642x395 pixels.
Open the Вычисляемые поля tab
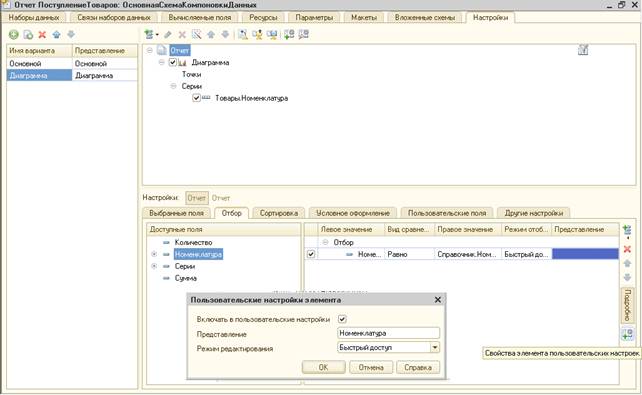(x=200, y=18)
